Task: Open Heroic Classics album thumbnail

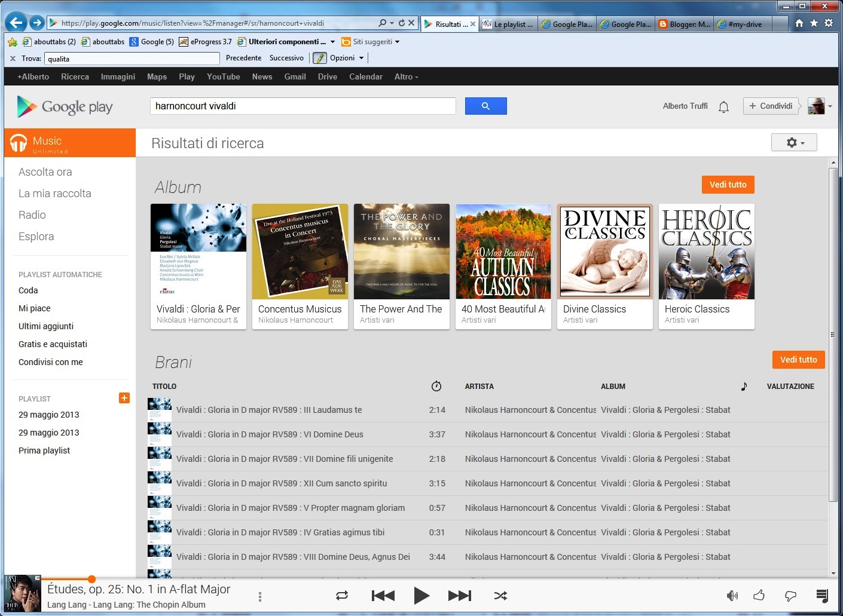Action: [x=706, y=252]
